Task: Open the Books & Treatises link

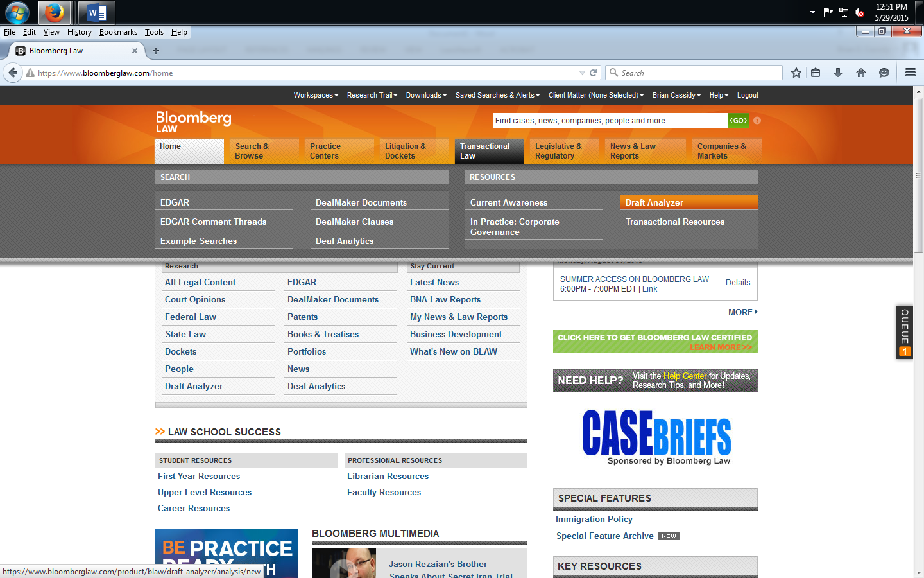Action: point(323,334)
